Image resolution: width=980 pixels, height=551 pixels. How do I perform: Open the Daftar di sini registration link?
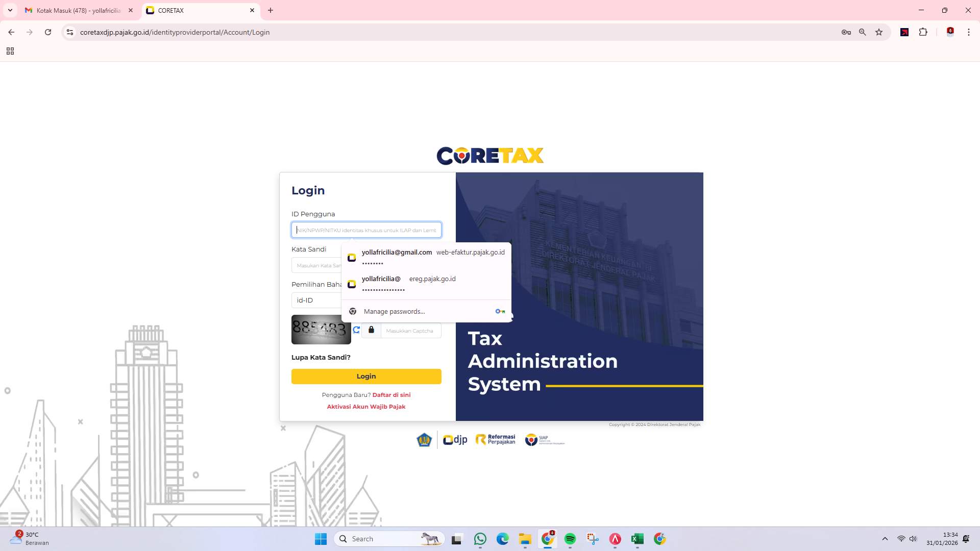tap(391, 394)
